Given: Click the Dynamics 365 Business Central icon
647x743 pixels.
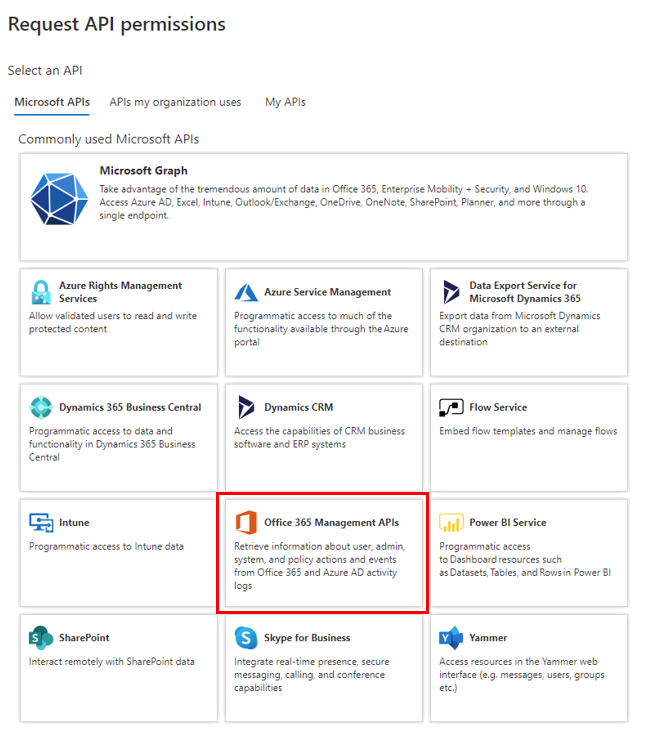Looking at the screenshot, I should 41,407.
